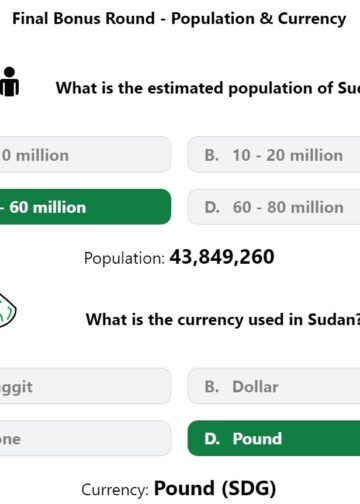Click the person population icon
The height and width of the screenshot is (504, 360).
(x=9, y=82)
